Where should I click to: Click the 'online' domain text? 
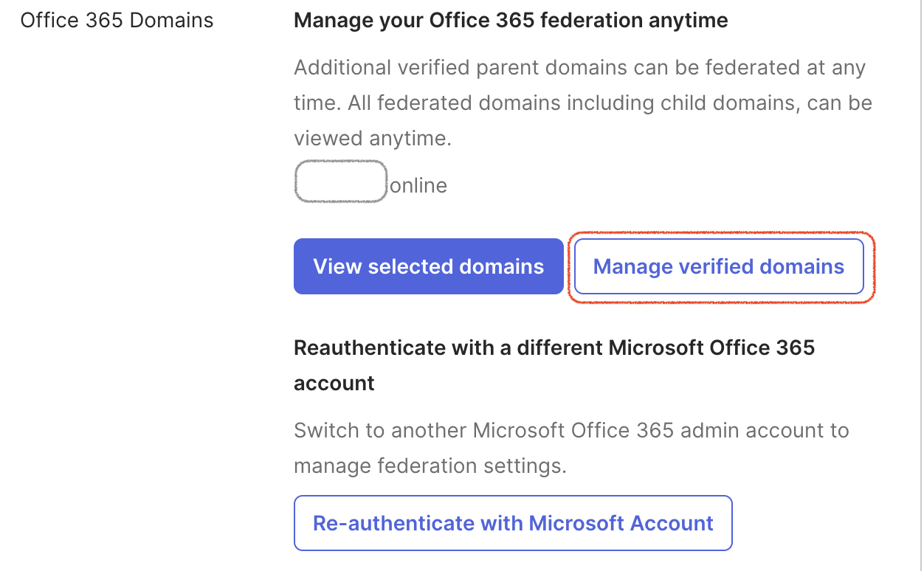[x=418, y=185]
